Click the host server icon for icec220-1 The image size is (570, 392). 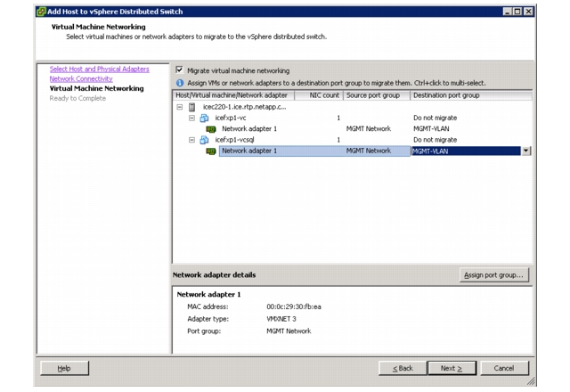(192, 107)
